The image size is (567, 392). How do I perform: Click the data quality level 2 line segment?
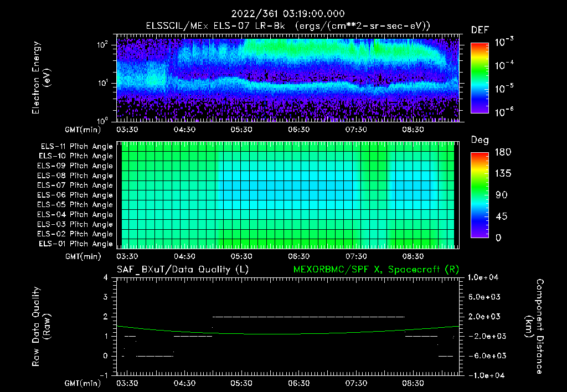tap(308, 317)
